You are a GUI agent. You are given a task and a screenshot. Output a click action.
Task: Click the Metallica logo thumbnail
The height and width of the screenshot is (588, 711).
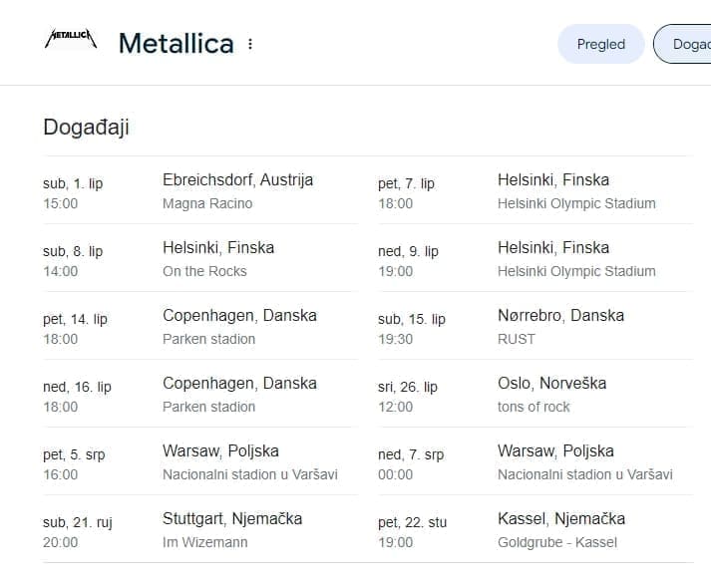click(71, 40)
